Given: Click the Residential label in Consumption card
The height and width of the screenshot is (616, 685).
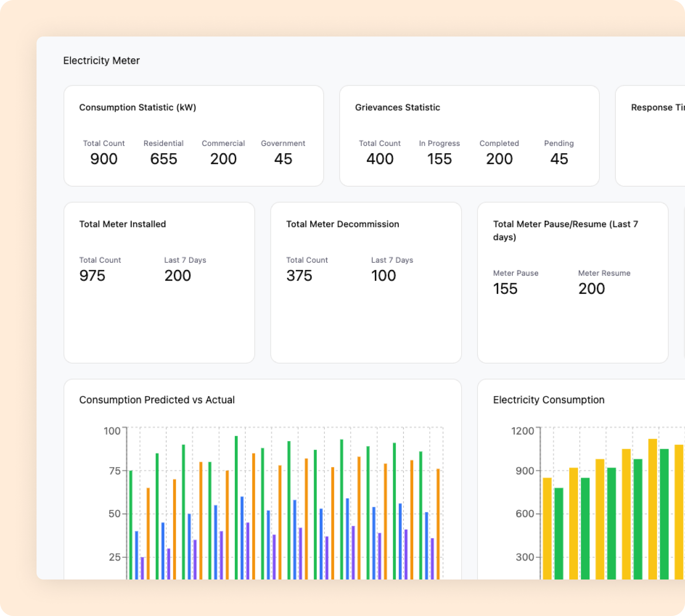Looking at the screenshot, I should point(164,143).
